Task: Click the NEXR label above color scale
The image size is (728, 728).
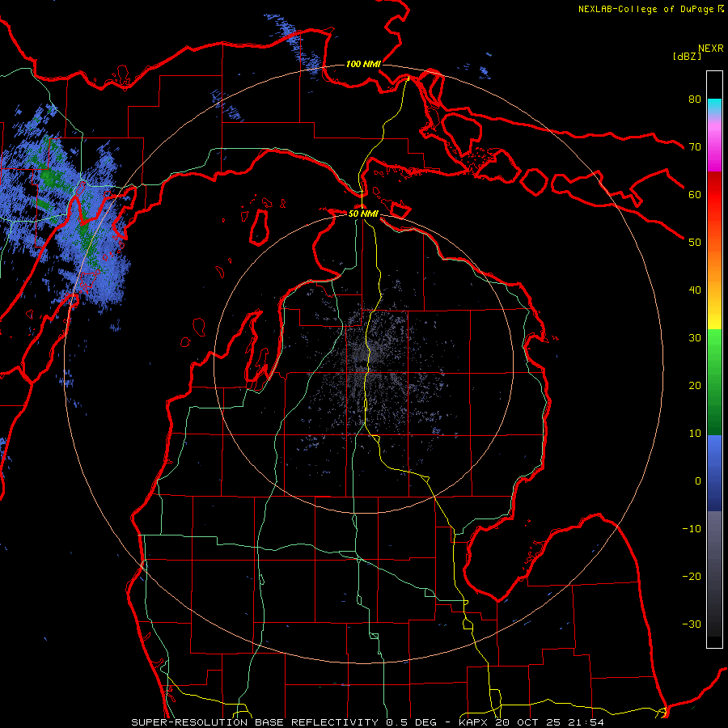Action: [710, 49]
